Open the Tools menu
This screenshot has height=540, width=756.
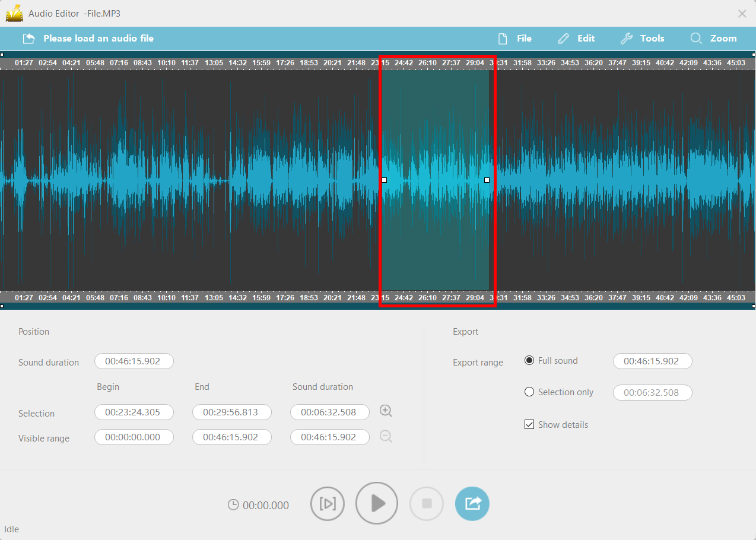[643, 38]
